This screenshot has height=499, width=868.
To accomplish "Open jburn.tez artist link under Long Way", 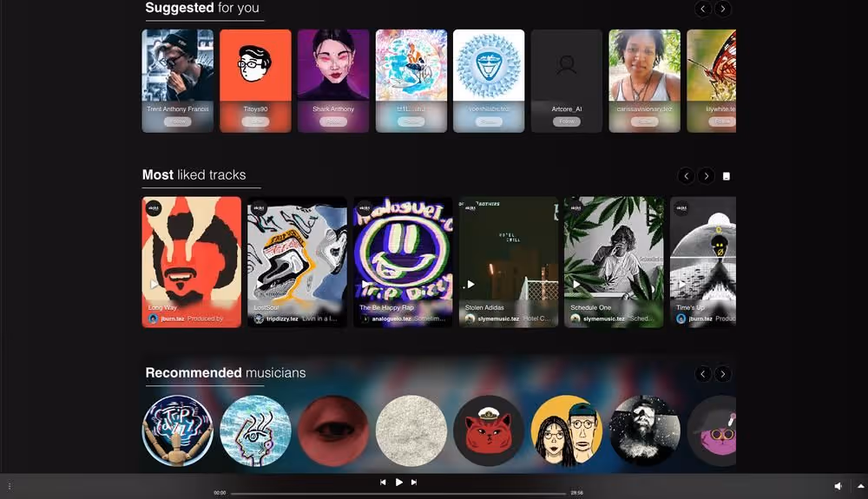I will [x=172, y=318].
